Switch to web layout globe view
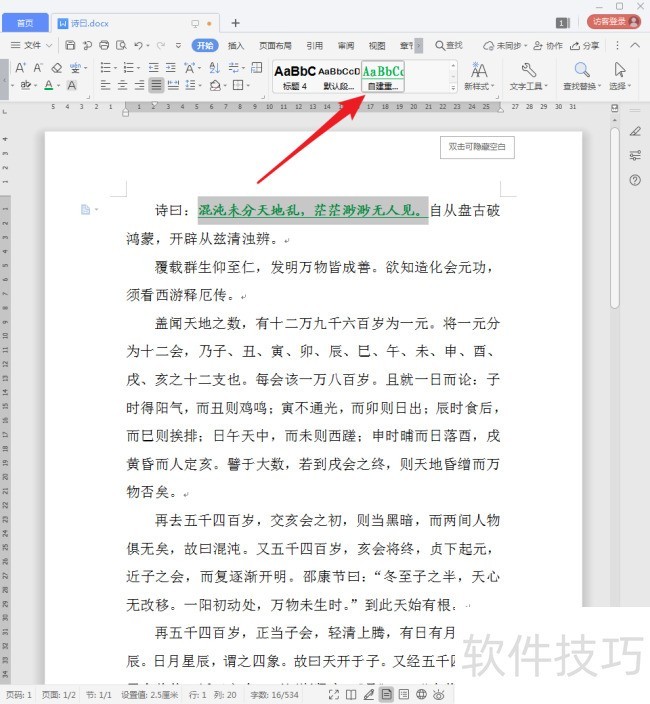The width and height of the screenshot is (650, 704). click(x=421, y=695)
